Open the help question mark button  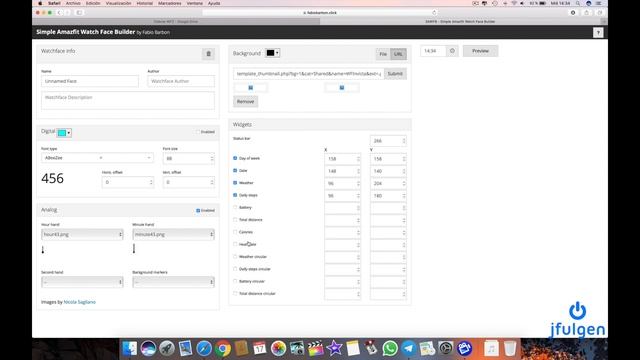pos(598,33)
